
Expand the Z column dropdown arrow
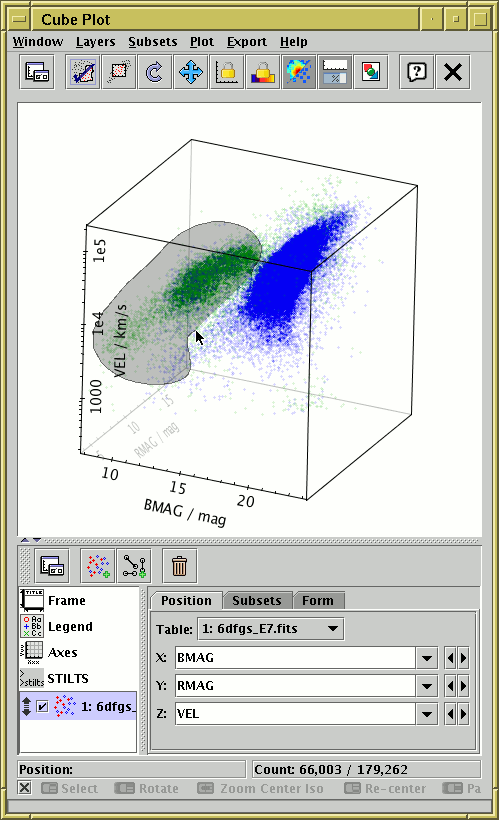427,714
